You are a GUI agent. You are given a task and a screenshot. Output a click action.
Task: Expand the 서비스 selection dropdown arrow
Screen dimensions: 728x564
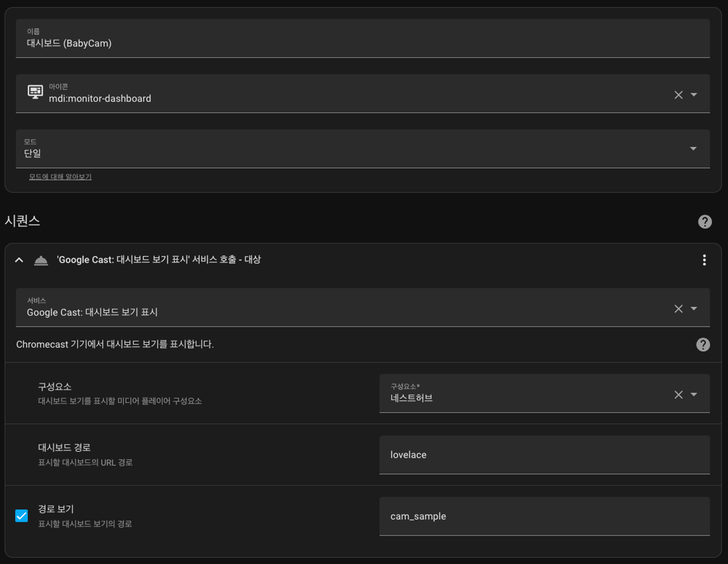[694, 309]
